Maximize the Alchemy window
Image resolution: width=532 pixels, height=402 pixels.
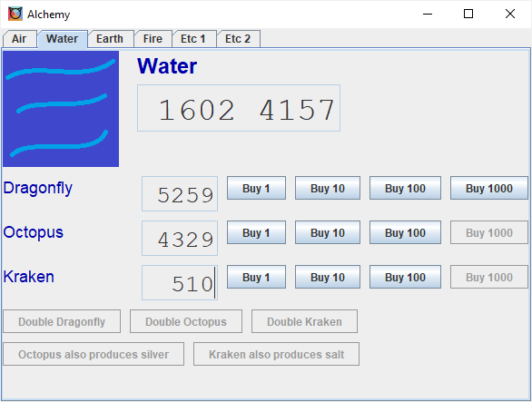click(x=468, y=14)
